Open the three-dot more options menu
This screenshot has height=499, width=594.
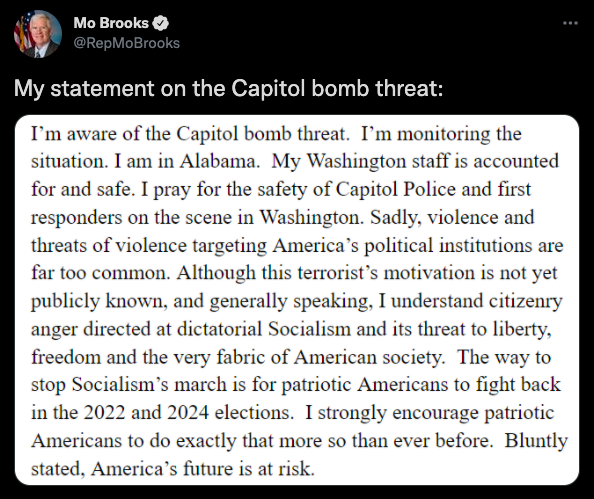point(570,23)
